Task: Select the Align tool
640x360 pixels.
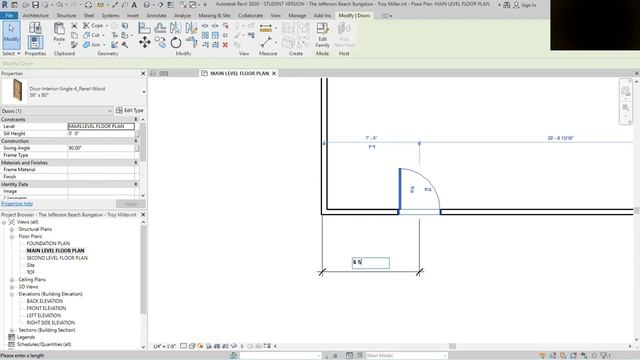Action: [x=144, y=28]
